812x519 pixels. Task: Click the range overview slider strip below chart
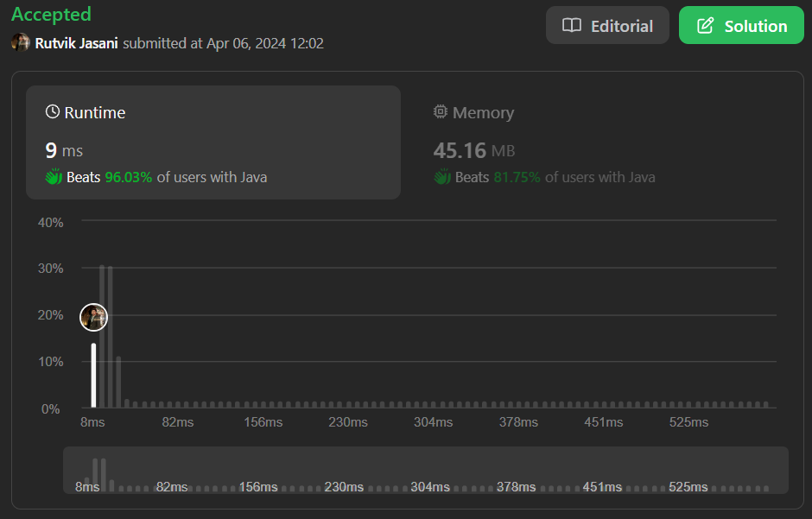(x=426, y=470)
